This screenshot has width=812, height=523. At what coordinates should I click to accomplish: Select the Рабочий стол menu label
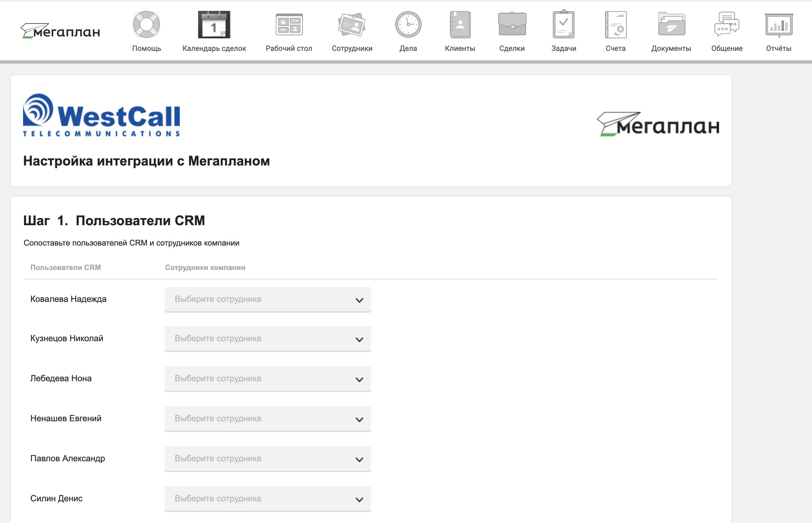pos(289,49)
